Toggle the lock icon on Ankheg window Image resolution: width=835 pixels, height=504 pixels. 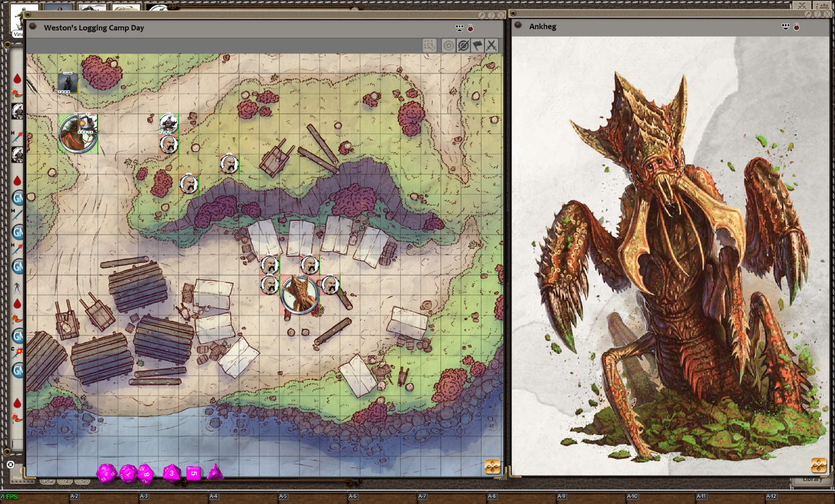[x=796, y=27]
